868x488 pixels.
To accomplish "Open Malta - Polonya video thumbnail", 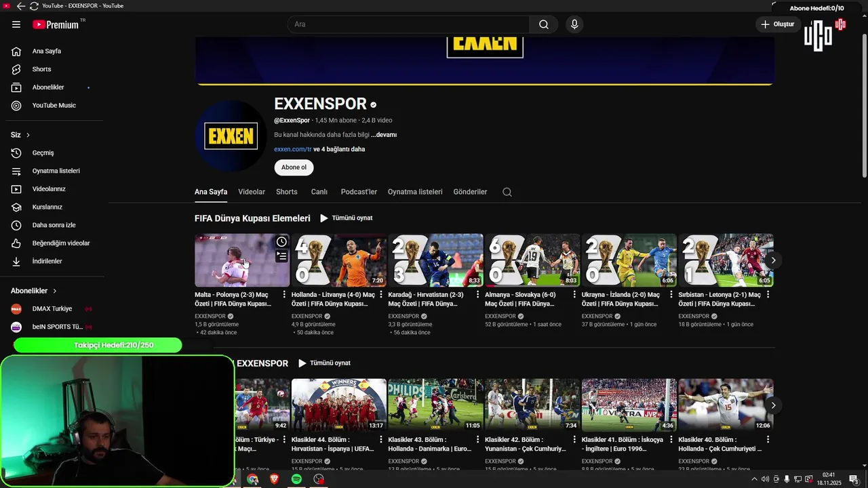I will pyautogui.click(x=242, y=260).
